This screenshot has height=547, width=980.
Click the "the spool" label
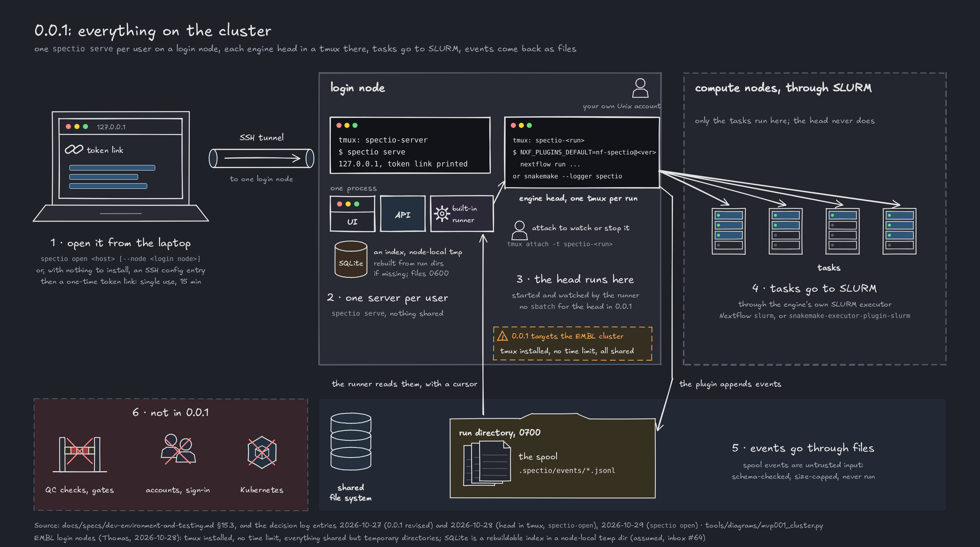click(538, 456)
